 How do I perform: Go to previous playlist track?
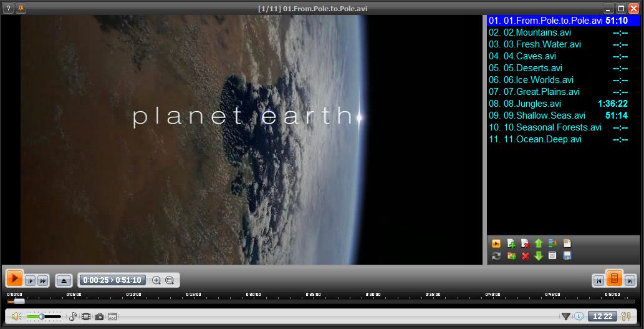click(598, 281)
